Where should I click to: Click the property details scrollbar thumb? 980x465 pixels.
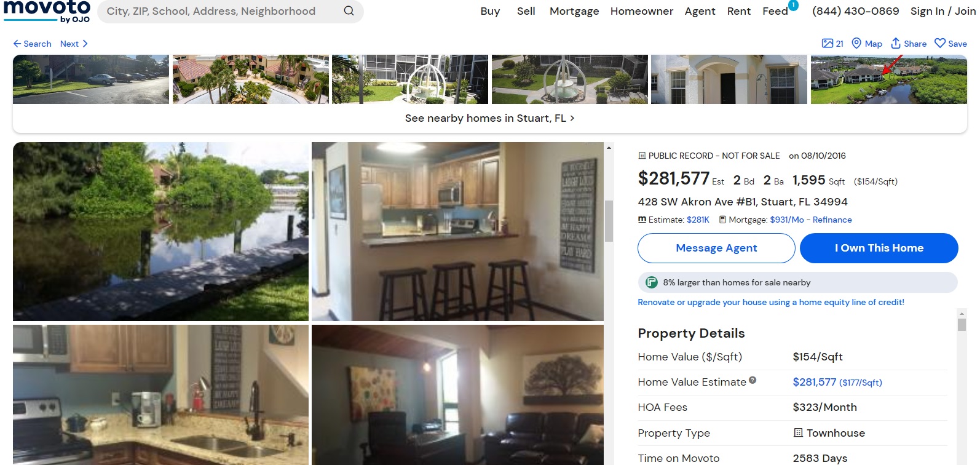pyautogui.click(x=962, y=324)
